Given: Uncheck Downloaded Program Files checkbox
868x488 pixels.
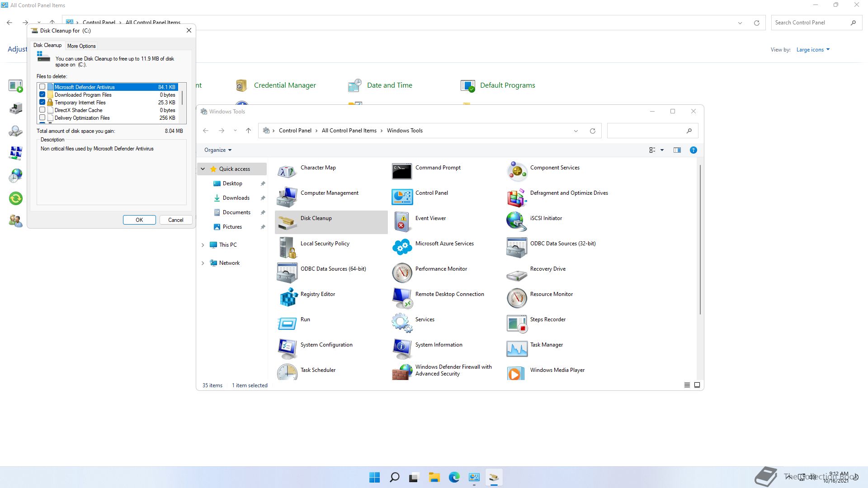Looking at the screenshot, I should click(x=42, y=94).
